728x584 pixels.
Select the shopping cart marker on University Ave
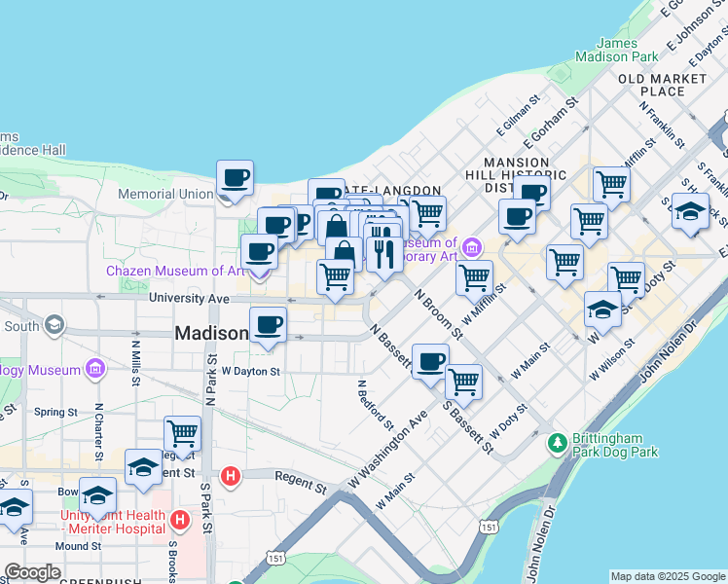click(x=335, y=278)
